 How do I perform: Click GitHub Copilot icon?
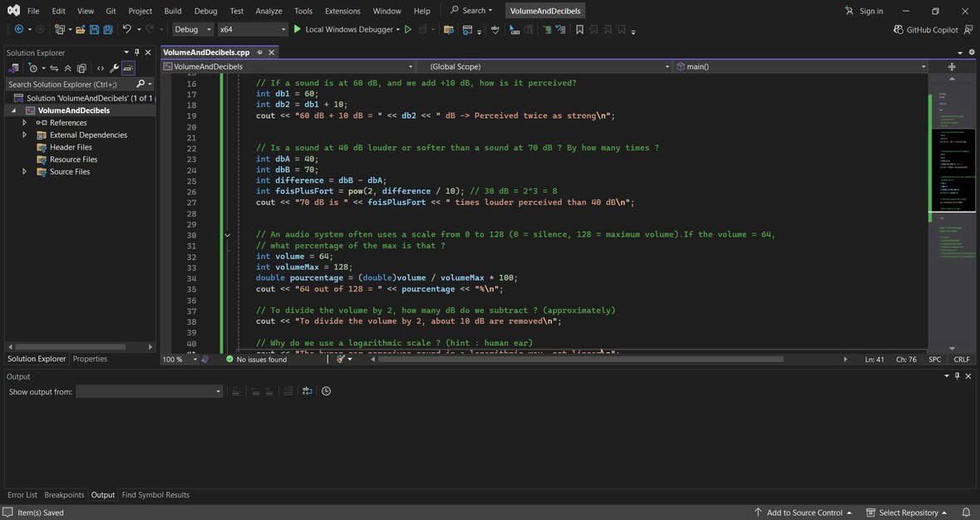pyautogui.click(x=898, y=29)
